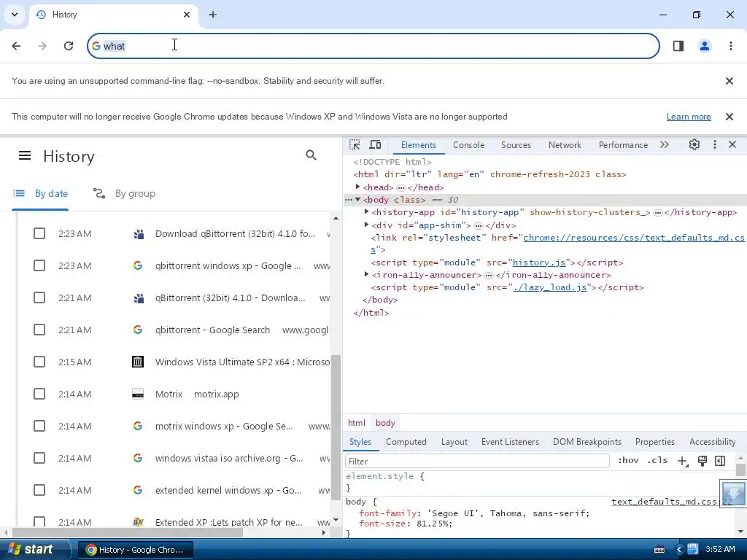Check the windows vistaa iso archive.org entry
Viewport: 747px width, 560px height.
tap(39, 458)
